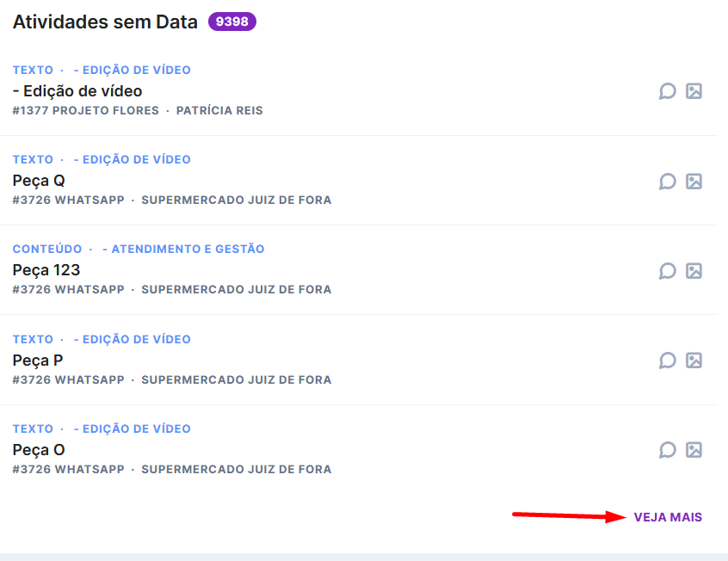Image resolution: width=728 pixels, height=561 pixels.
Task: Click '- ATENDIMENTO E GESTÃO' label on Peça 123
Action: click(x=183, y=249)
